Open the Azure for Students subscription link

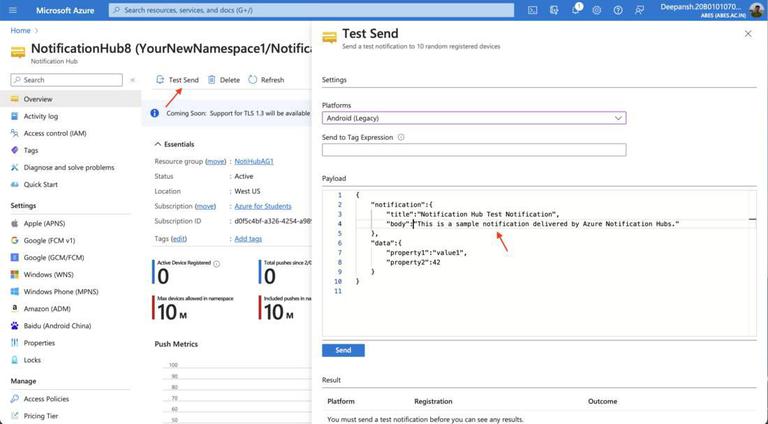(x=263, y=206)
